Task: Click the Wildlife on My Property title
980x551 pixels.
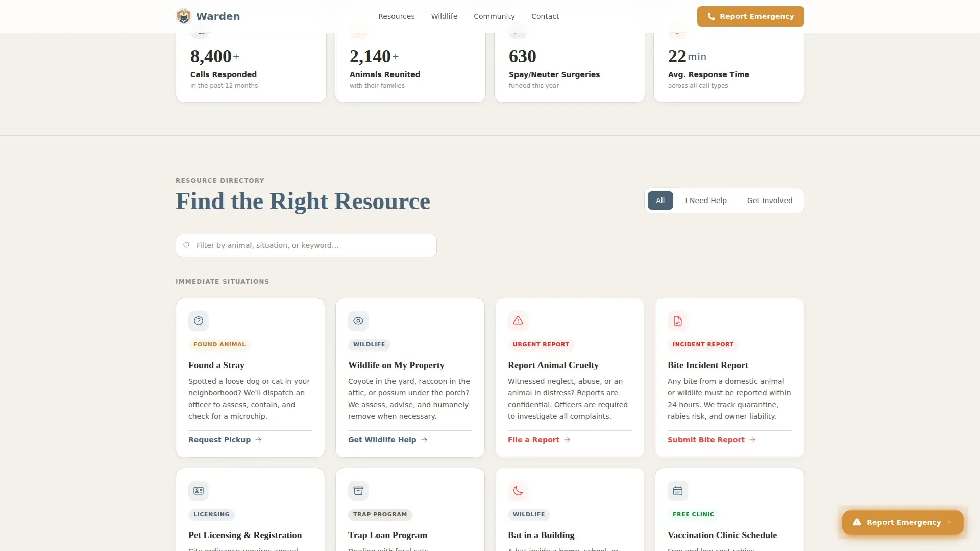Action: (x=396, y=365)
